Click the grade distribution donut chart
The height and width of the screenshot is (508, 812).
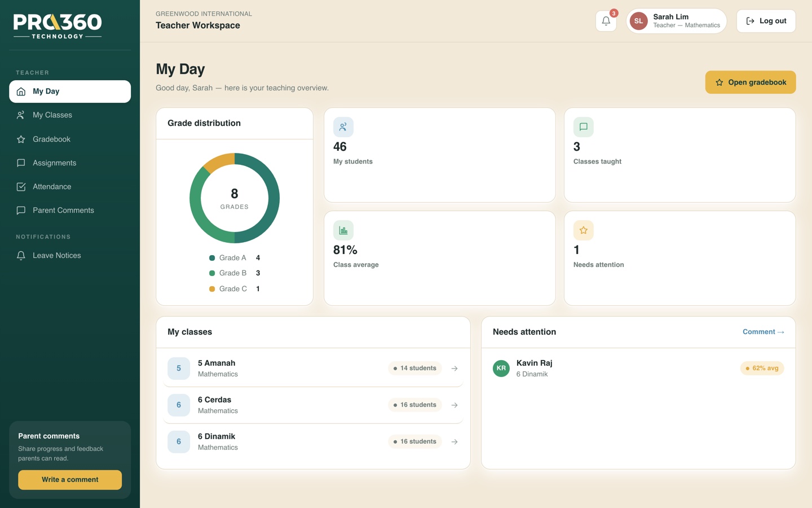(x=235, y=198)
